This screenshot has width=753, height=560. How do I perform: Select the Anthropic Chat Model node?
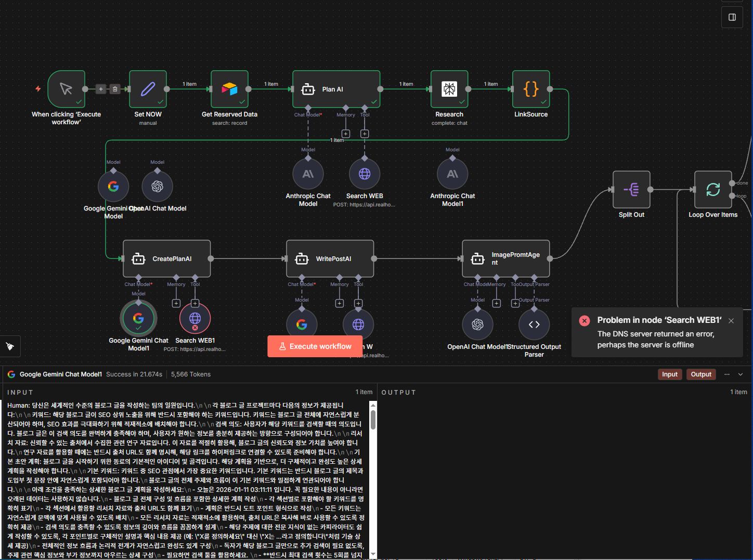(308, 174)
